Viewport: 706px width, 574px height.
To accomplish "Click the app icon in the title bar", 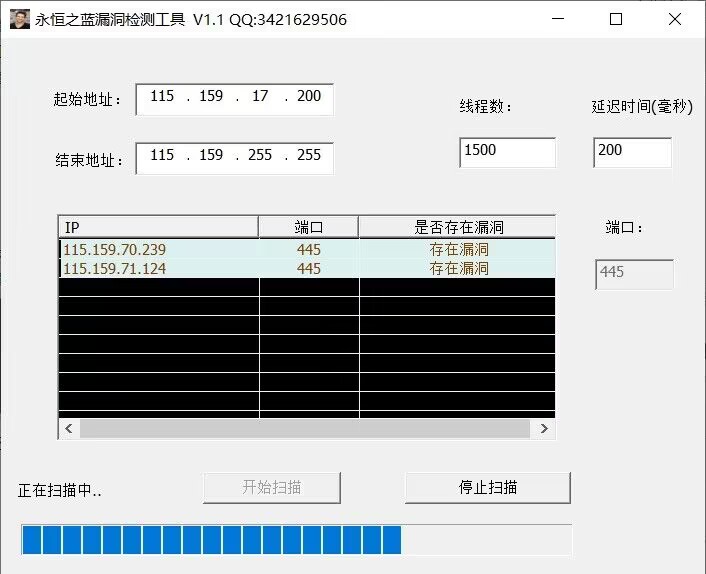I will [20, 19].
